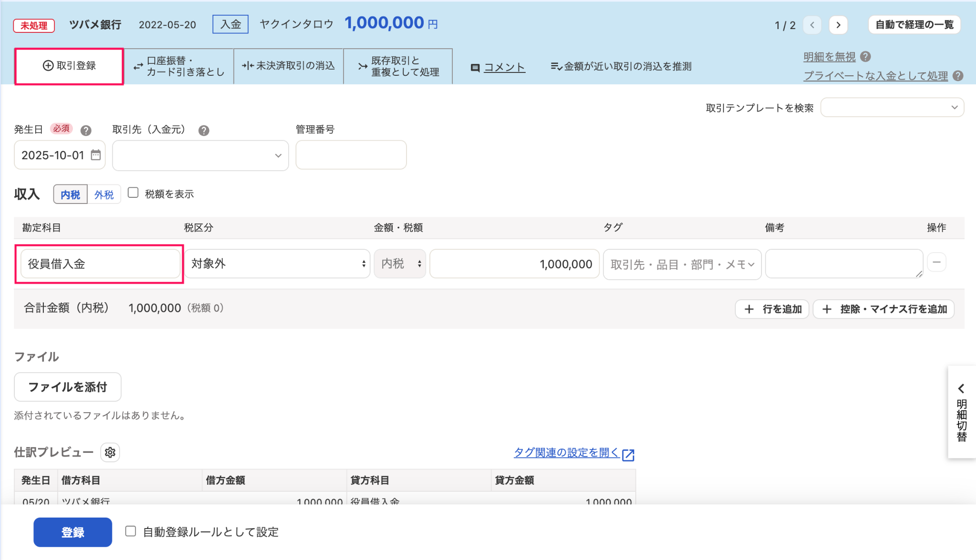Click the help icon beside 取引先（入金元）

point(204,130)
